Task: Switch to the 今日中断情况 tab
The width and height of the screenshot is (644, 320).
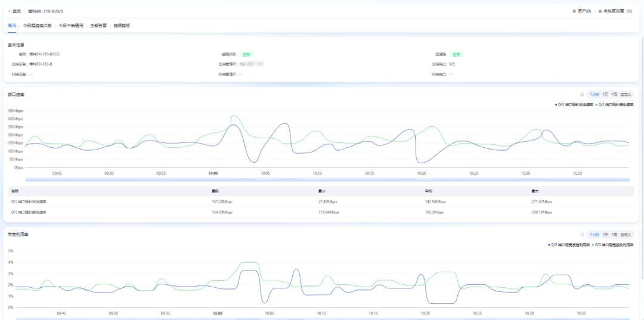Action: click(x=70, y=26)
